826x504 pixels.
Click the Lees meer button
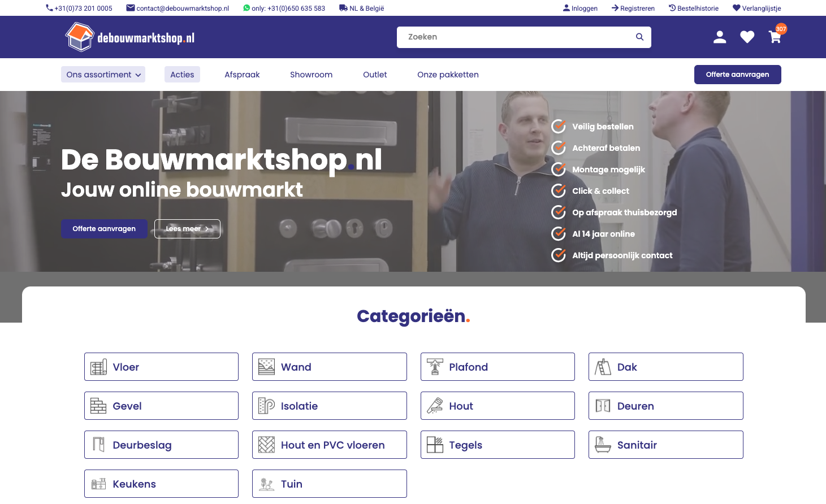(187, 229)
